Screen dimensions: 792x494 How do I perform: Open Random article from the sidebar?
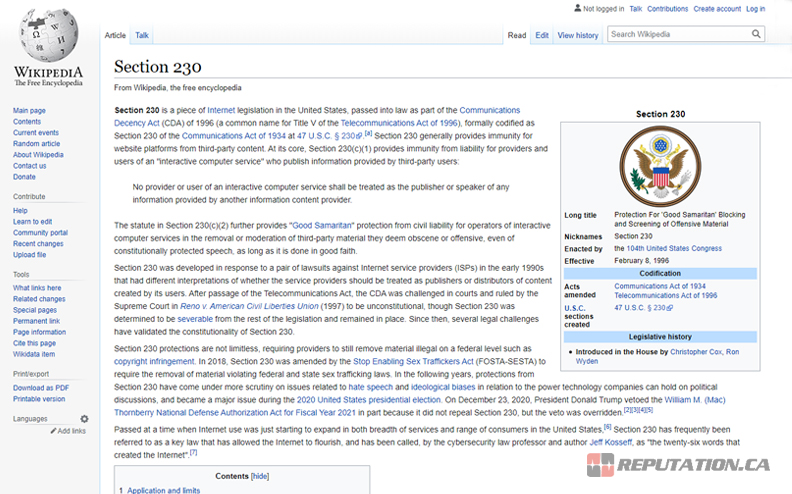[36, 144]
